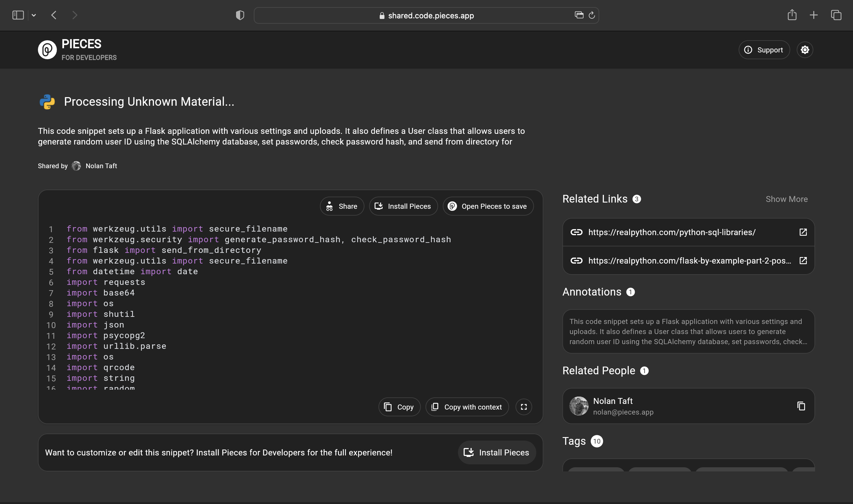
Task: Open realpython python-sql-libraries link externally
Action: tap(803, 232)
